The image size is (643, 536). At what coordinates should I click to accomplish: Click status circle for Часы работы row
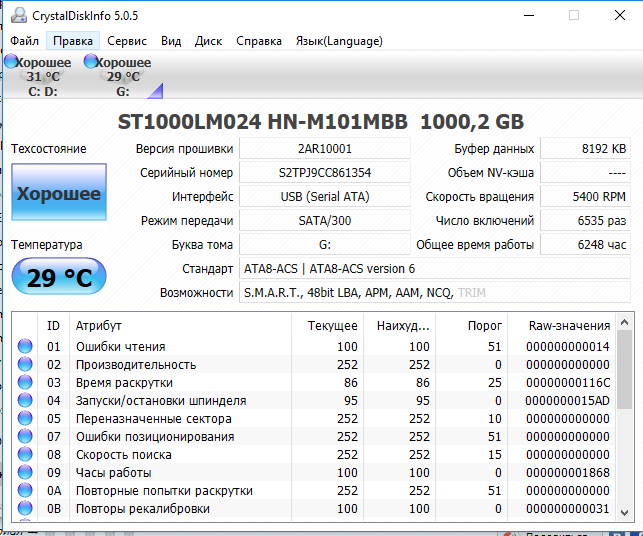[x=26, y=473]
